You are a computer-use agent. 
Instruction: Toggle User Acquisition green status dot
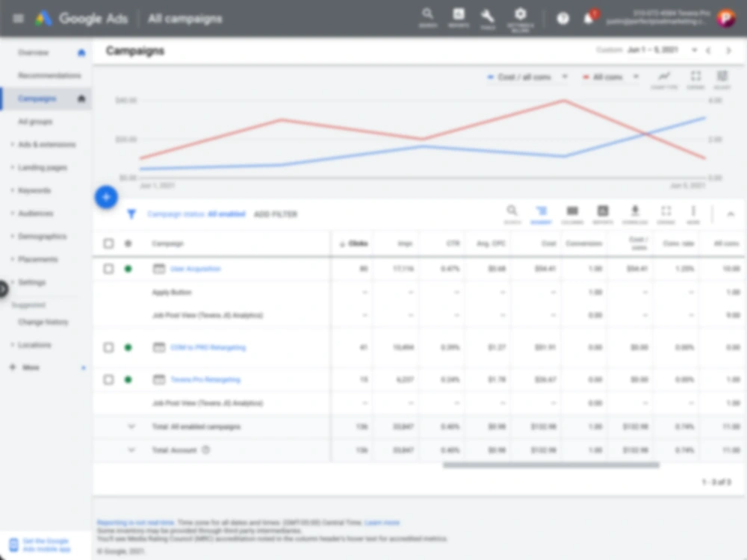click(x=128, y=269)
